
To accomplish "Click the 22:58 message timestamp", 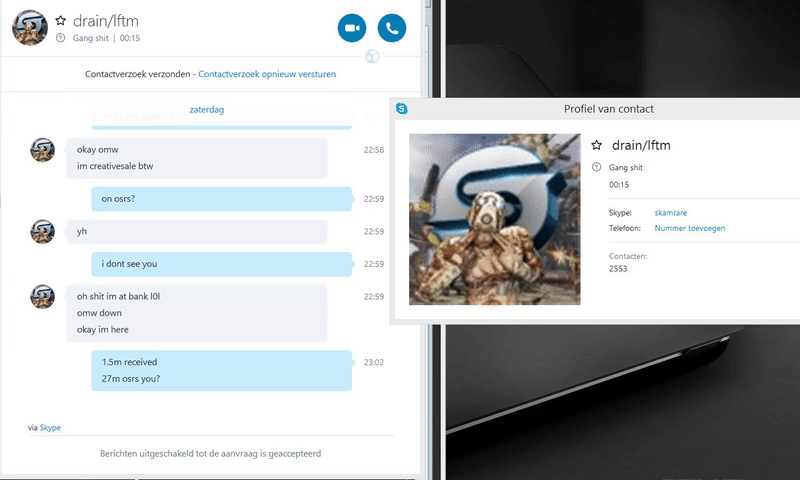I will 373,150.
